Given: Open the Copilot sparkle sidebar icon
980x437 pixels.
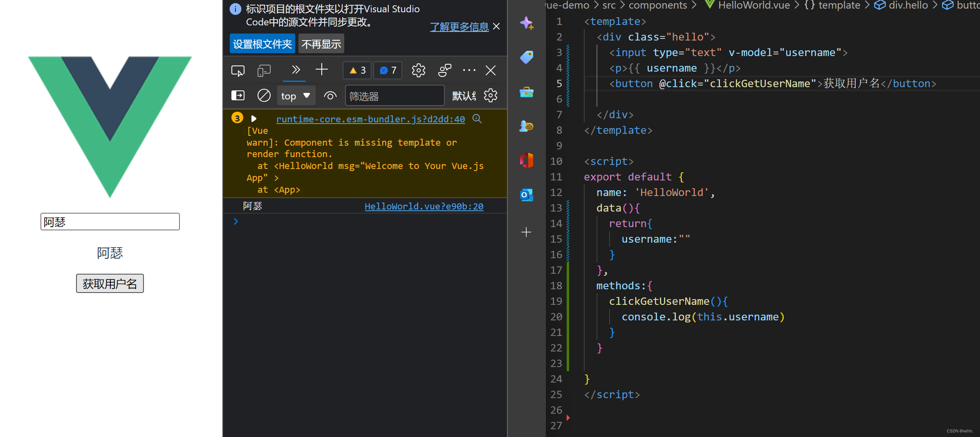Looking at the screenshot, I should (527, 23).
